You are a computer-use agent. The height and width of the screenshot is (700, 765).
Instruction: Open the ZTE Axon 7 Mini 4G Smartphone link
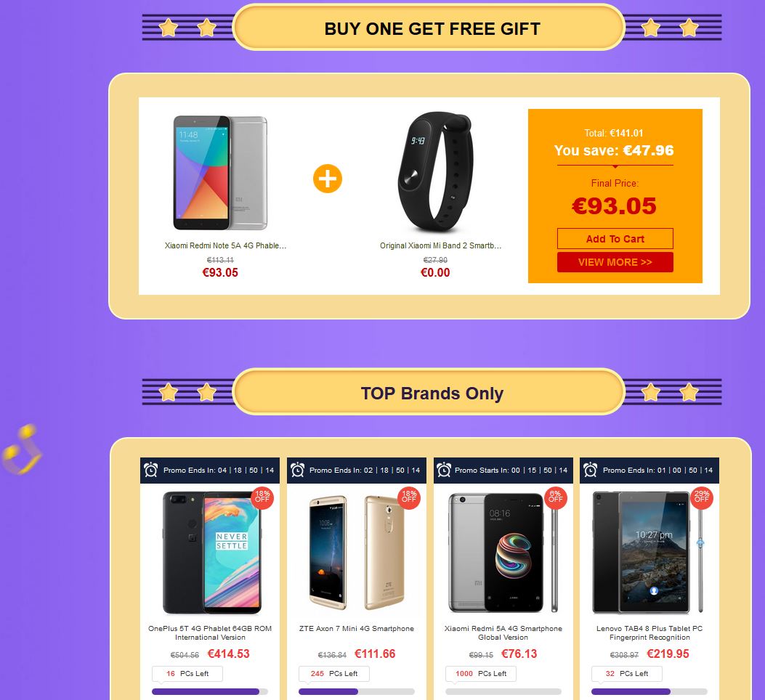pos(357,628)
